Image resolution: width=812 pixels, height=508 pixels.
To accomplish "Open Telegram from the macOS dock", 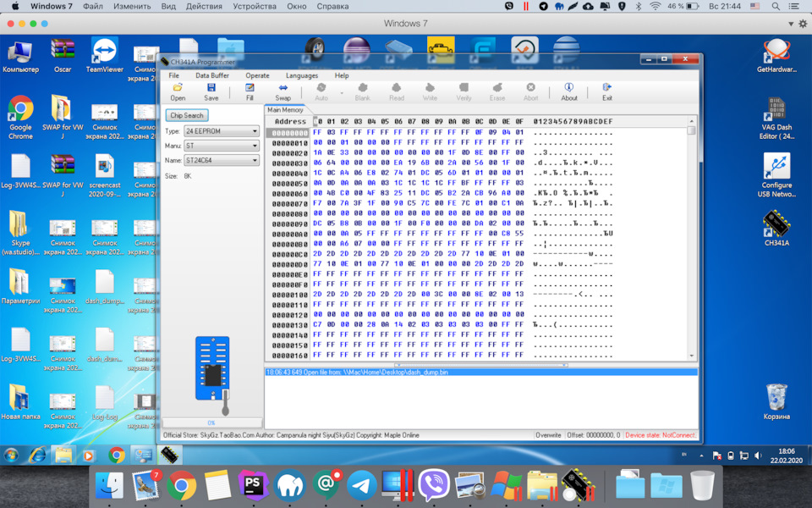I will 361,485.
